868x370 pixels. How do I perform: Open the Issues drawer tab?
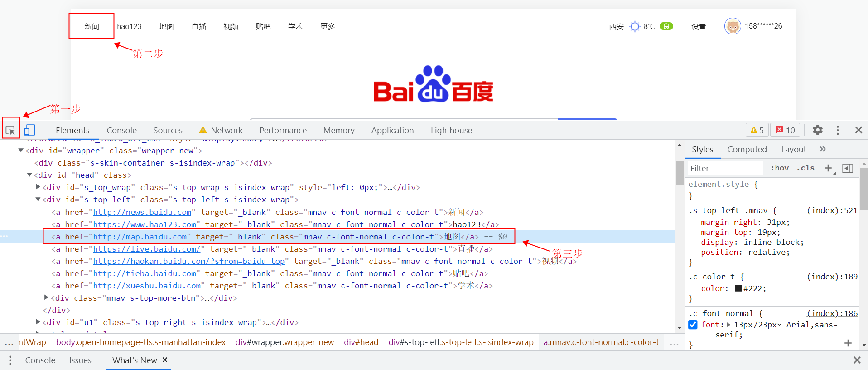click(80, 360)
